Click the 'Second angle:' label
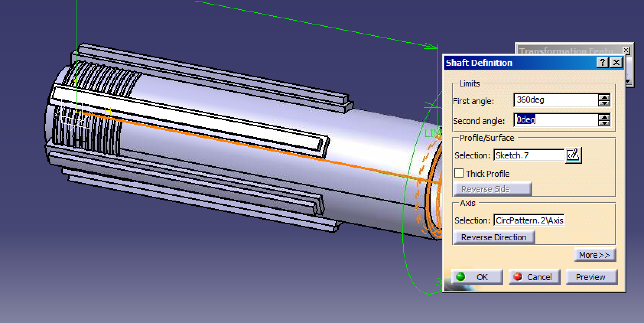This screenshot has height=323, width=644. [479, 121]
